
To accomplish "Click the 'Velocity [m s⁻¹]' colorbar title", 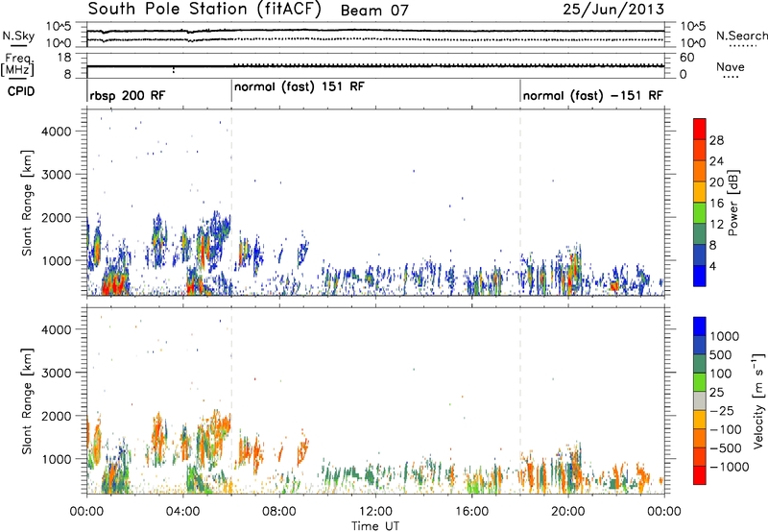I will coord(758,400).
